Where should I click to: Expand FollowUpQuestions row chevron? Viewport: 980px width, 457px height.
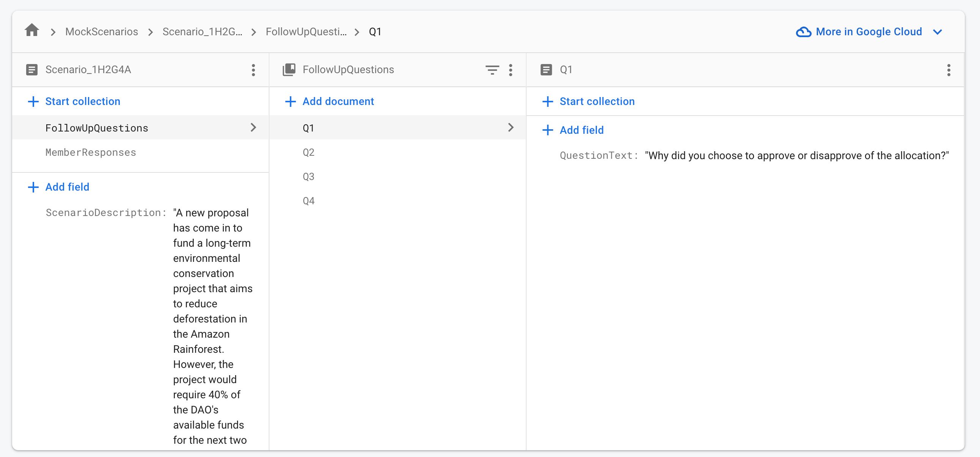coord(253,127)
